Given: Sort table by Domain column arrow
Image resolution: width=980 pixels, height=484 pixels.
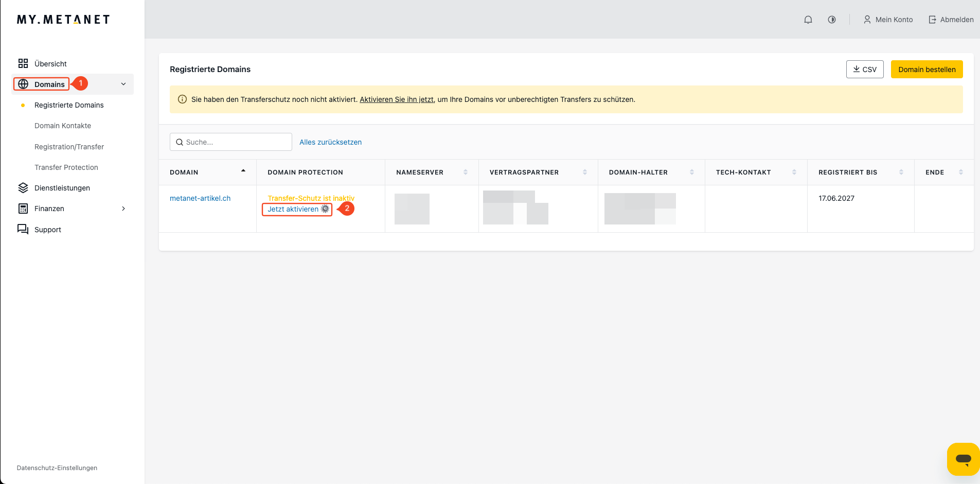Looking at the screenshot, I should [x=243, y=171].
